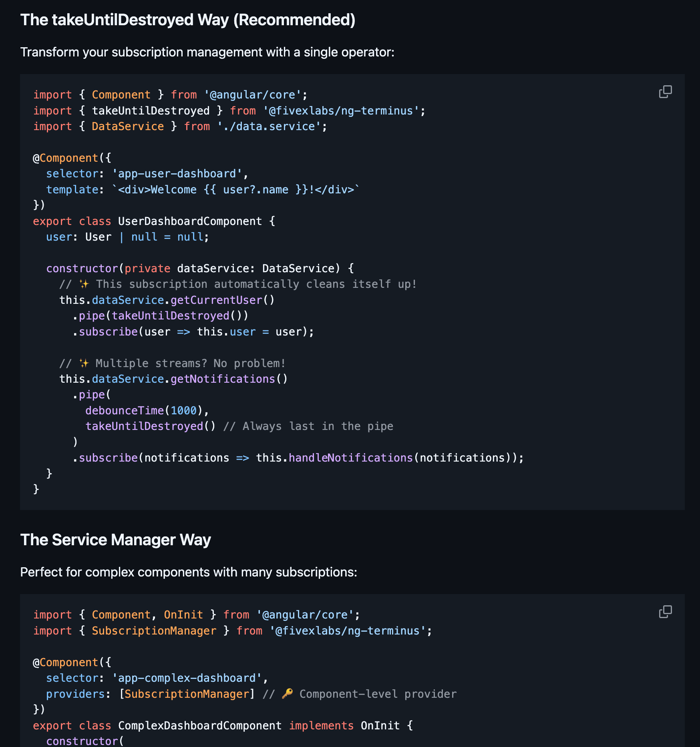The width and height of the screenshot is (700, 747).
Task: Click the copy icon in the first code block
Action: tap(665, 92)
